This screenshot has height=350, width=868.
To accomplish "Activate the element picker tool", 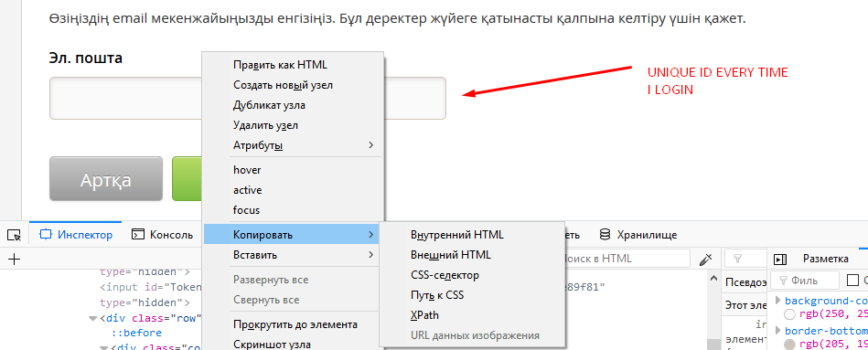I will click(x=14, y=235).
